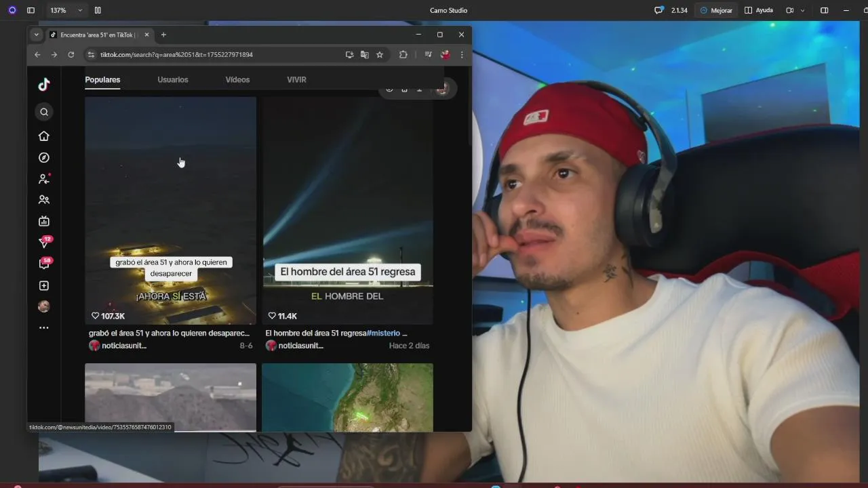Viewport: 868px width, 488px height.
Task: Open the TikTok profile avatar in sidebar
Action: tap(44, 306)
